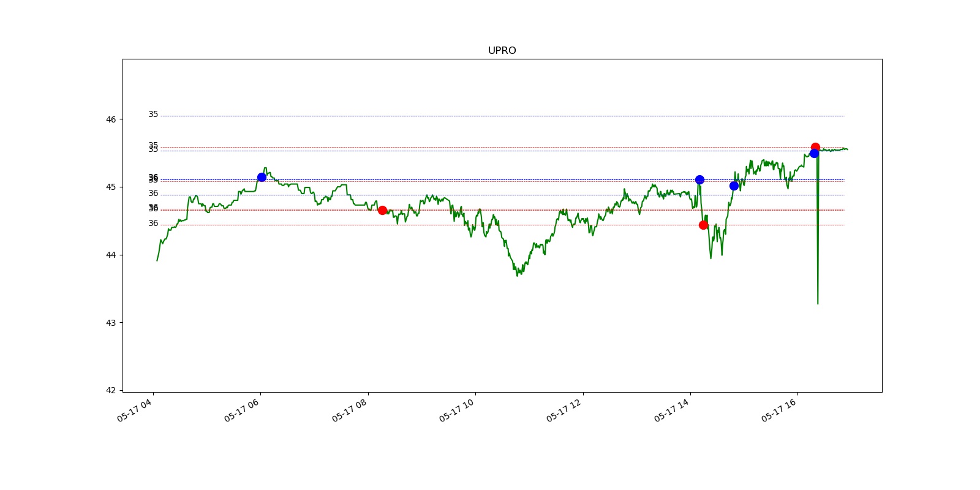980x490 pixels.
Task: Click y-axis tick label 45
Action: tap(111, 187)
